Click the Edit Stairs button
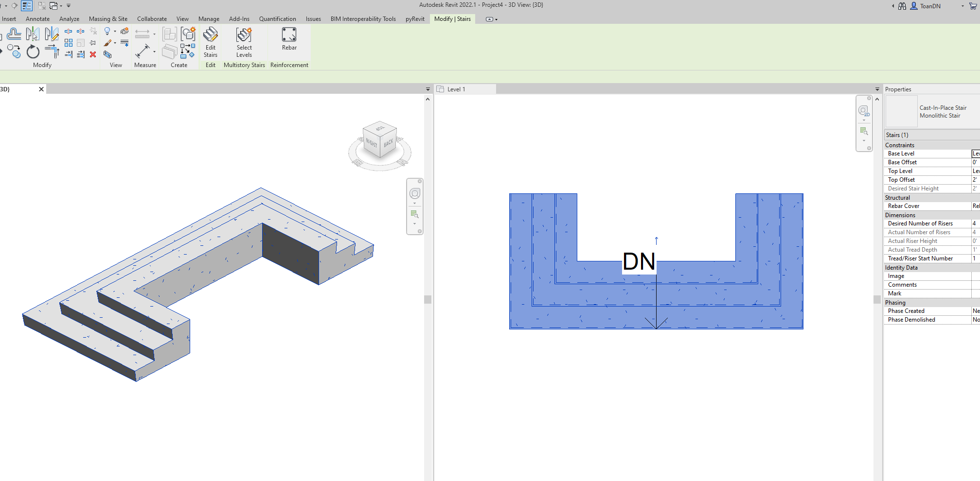Viewport: 980px width, 481px height. click(x=210, y=43)
